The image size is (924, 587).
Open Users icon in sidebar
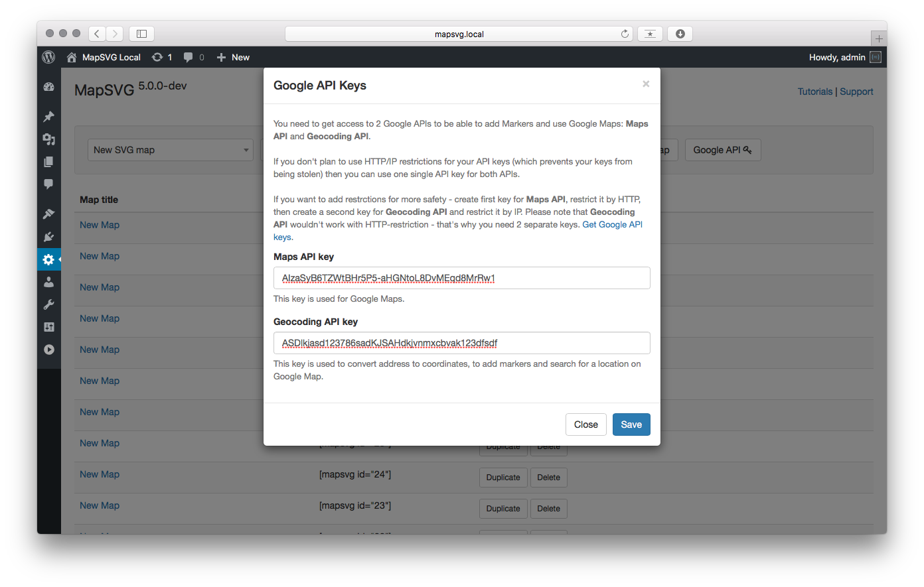point(49,282)
